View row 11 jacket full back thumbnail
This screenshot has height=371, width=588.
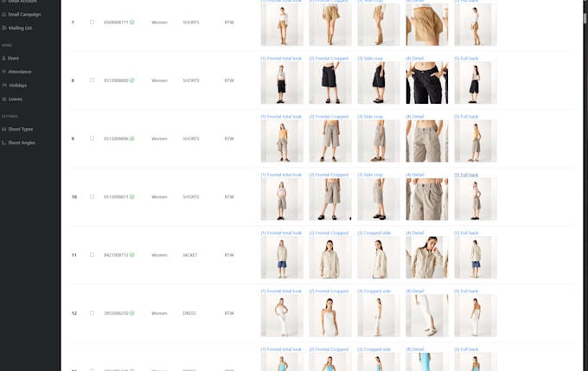tap(476, 258)
